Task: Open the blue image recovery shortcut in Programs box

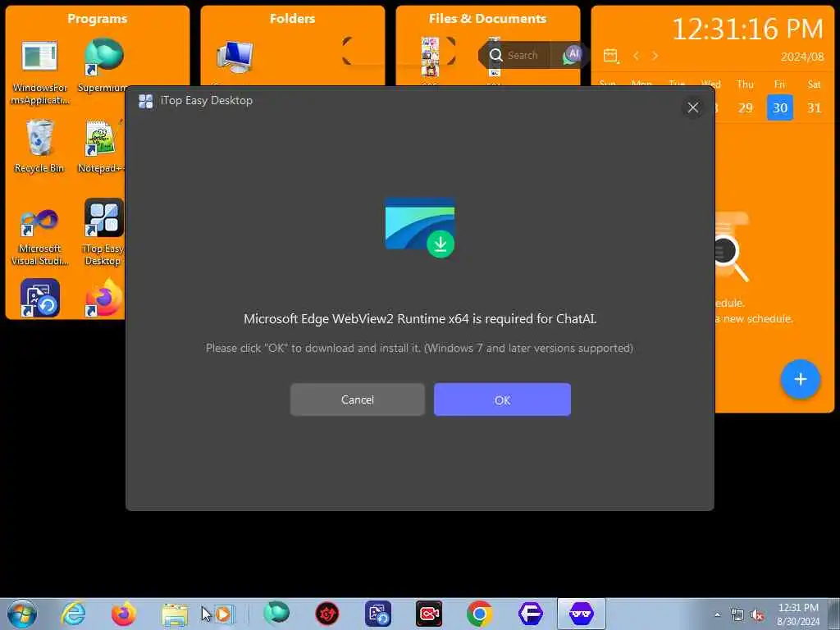Action: pyautogui.click(x=39, y=298)
